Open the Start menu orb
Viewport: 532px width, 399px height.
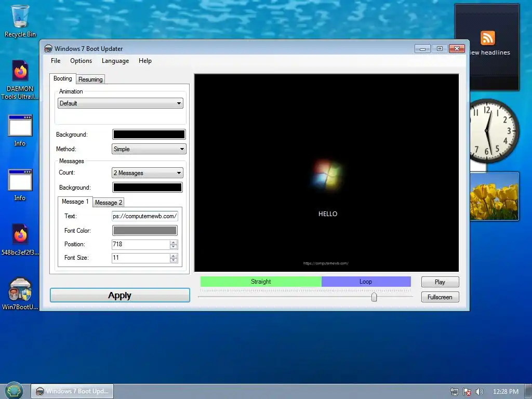[x=14, y=391]
